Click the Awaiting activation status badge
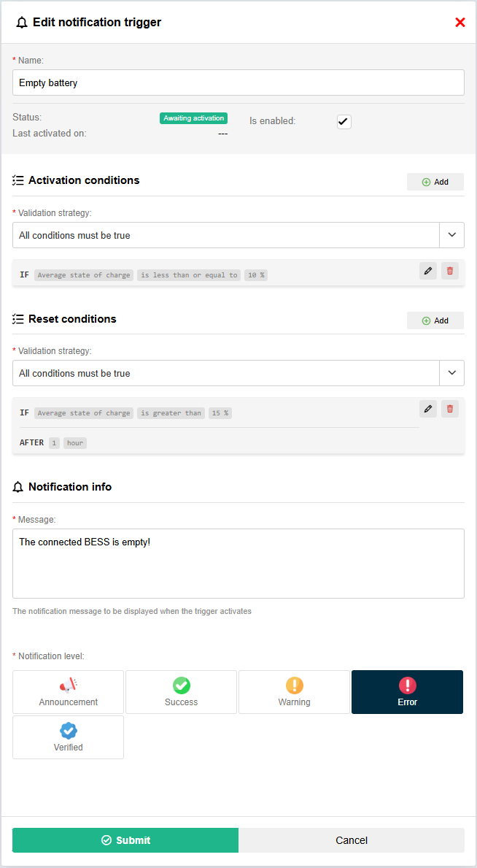This screenshot has width=477, height=868. [x=193, y=118]
